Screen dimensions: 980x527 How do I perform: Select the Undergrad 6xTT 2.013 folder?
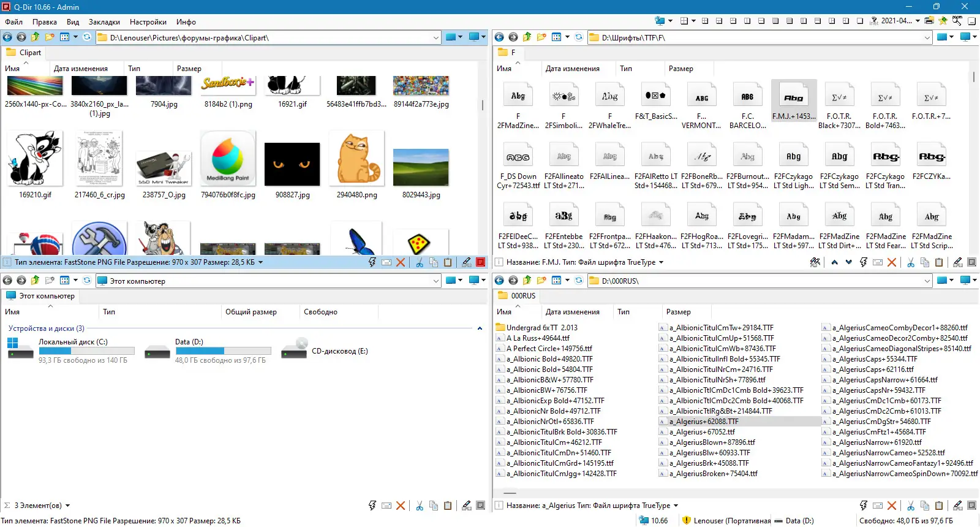[x=537, y=328]
